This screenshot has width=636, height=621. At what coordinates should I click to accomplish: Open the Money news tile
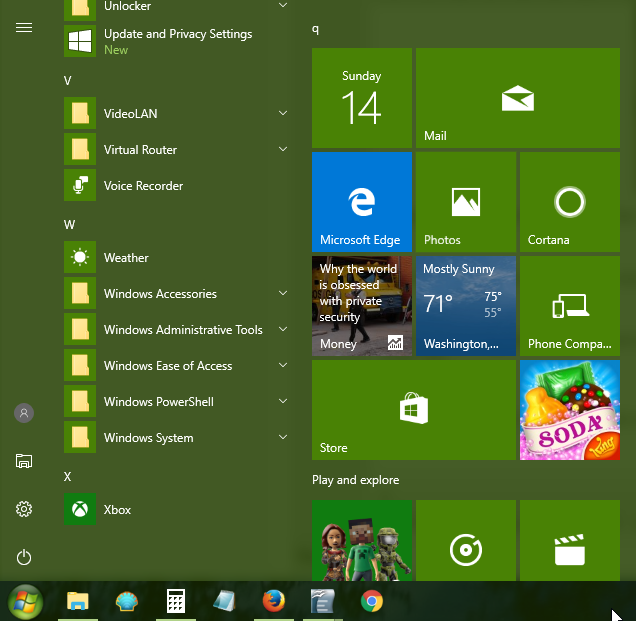[x=362, y=306]
